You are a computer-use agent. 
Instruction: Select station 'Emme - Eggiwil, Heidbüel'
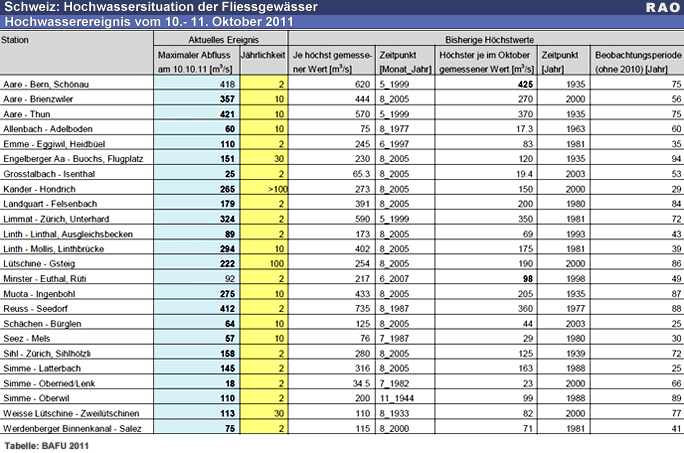point(54,144)
